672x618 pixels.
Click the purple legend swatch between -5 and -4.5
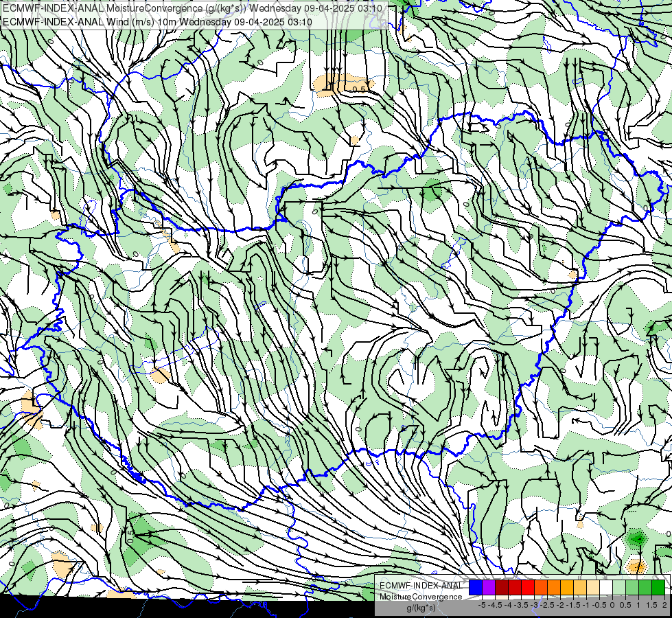(489, 588)
